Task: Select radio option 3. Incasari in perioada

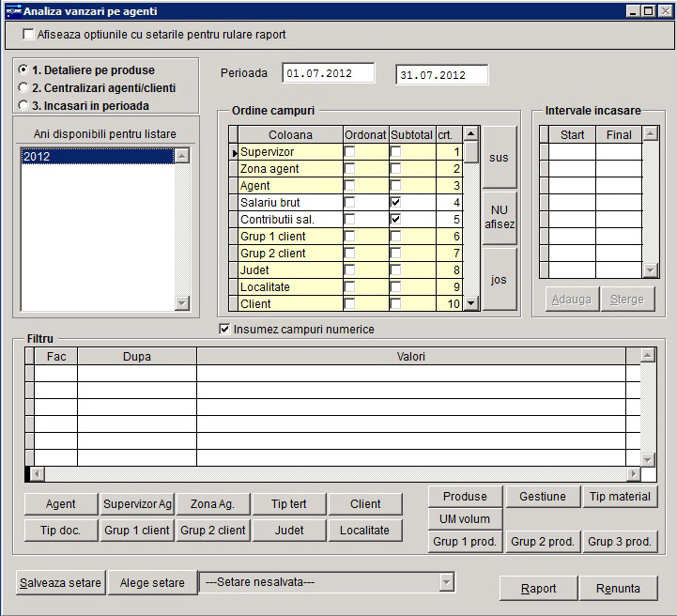Action: pyautogui.click(x=23, y=105)
